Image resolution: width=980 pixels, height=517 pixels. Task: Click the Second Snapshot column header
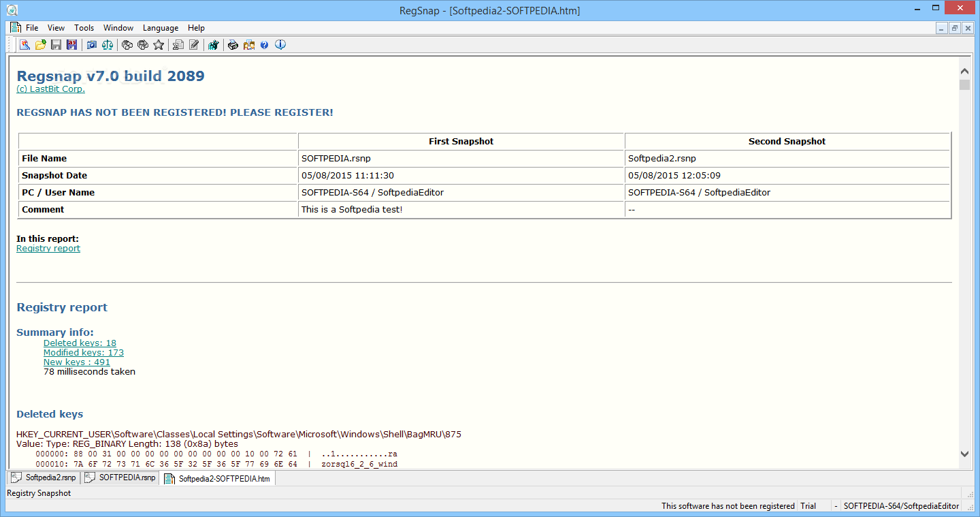pyautogui.click(x=787, y=142)
